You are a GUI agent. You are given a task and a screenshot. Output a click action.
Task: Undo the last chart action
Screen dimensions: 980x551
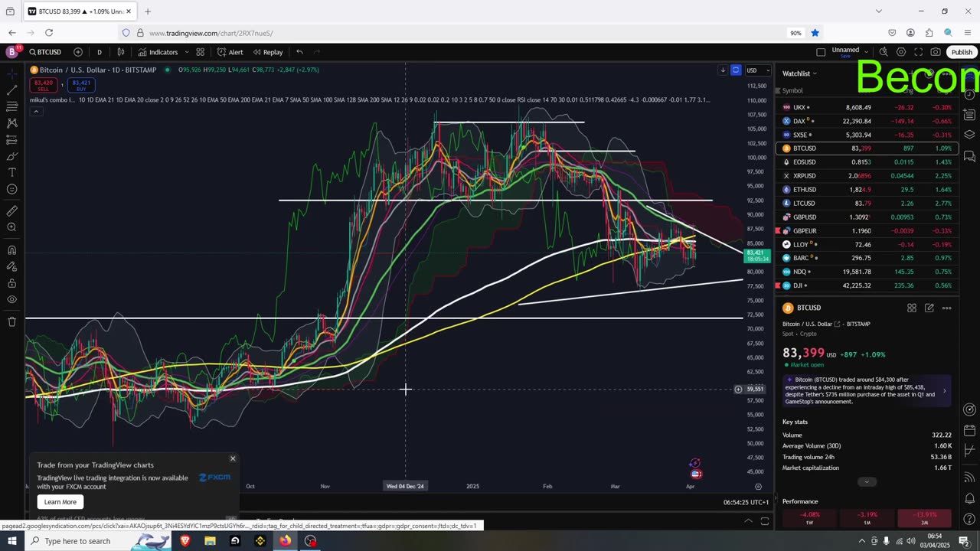tap(299, 52)
